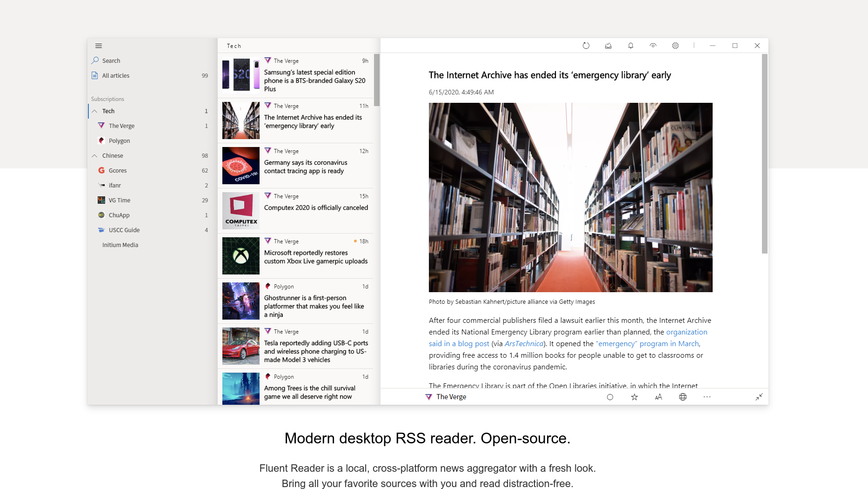The height and width of the screenshot is (495, 868).
Task: Select Initium Media feed
Action: 152,245
